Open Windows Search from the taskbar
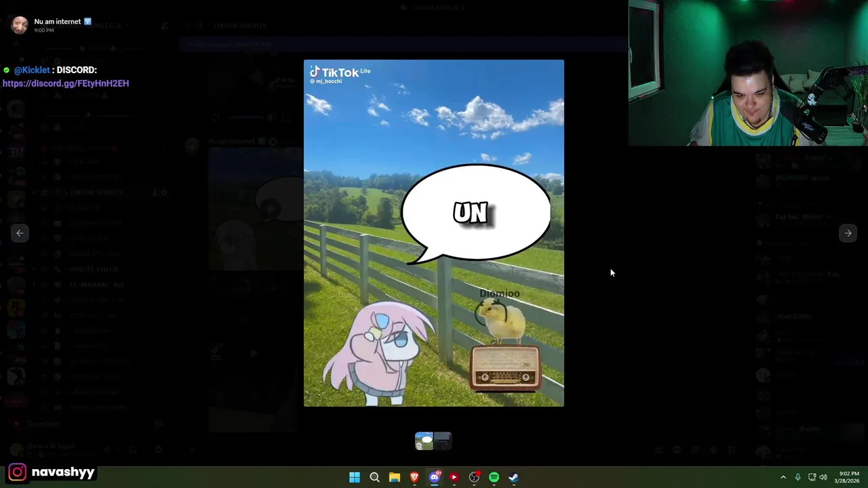Screen dimensions: 868x488 coord(374,477)
